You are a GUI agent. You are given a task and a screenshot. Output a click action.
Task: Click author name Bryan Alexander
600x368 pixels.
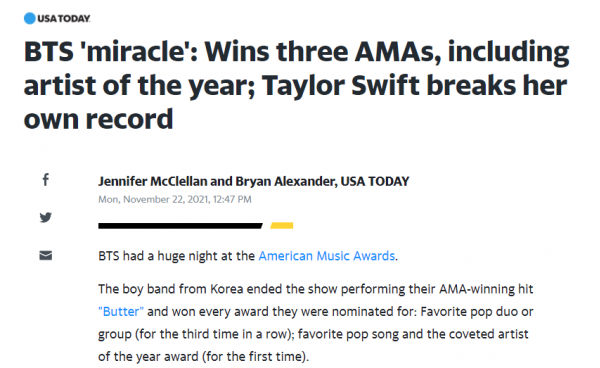point(286,181)
